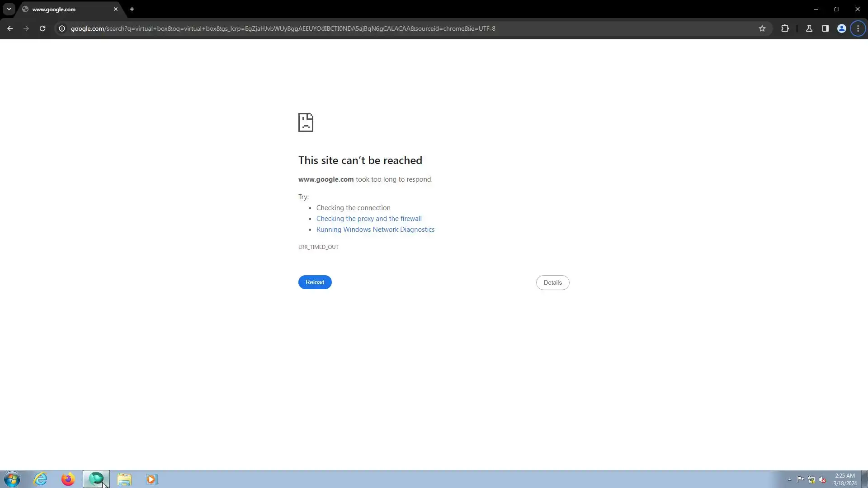
Task: Launch Firefox from the taskbar
Action: (68, 479)
